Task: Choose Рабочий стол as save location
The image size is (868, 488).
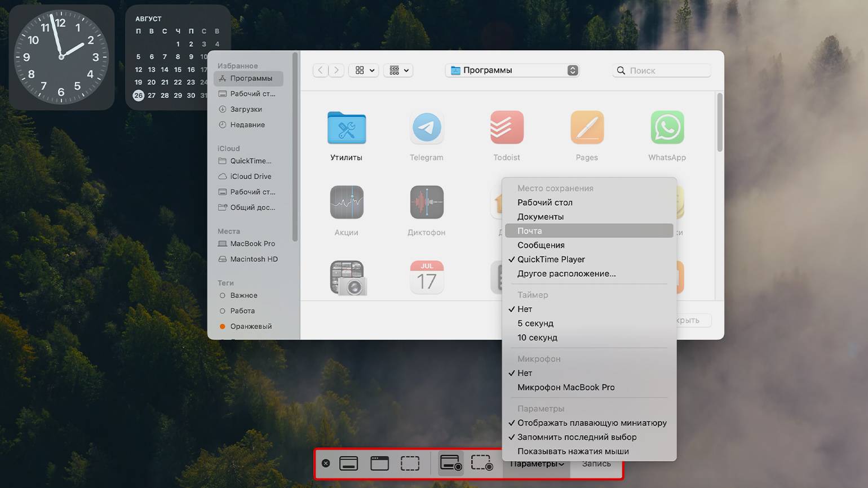Action: (589, 202)
